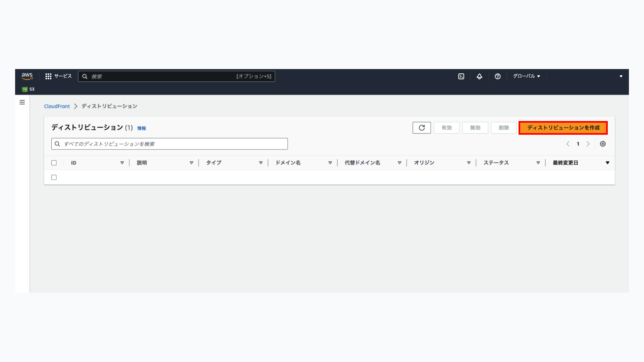Click the CloudFront breadcrumb link
The width and height of the screenshot is (644, 362).
tap(57, 106)
